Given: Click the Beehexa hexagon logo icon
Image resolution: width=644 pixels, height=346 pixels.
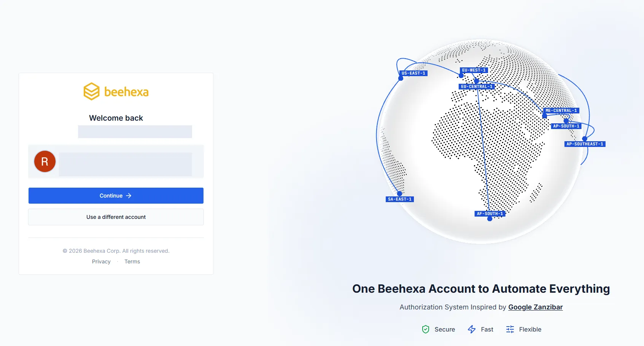Looking at the screenshot, I should 91,91.
